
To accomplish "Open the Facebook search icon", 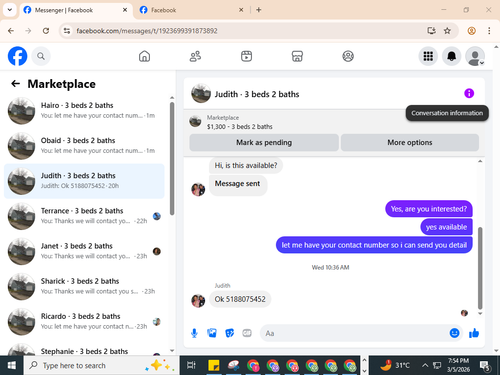I will (41, 56).
